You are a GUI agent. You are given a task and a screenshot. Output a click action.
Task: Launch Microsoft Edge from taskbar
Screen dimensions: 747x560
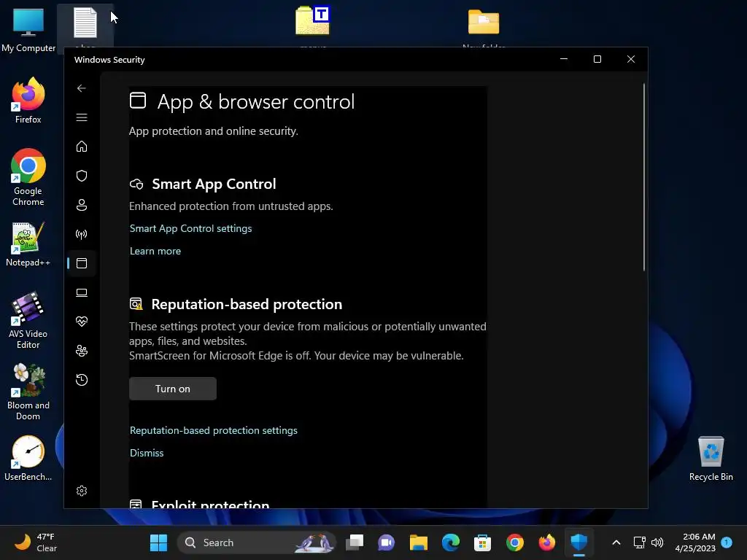(450, 542)
